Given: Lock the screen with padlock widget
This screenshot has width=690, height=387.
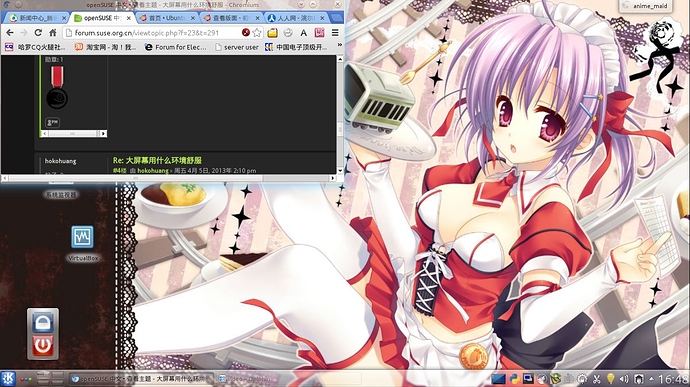Looking at the screenshot, I should [x=43, y=321].
